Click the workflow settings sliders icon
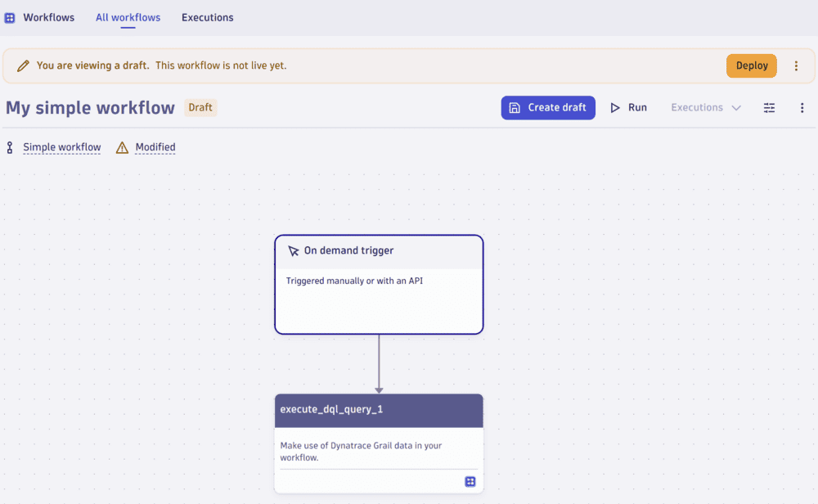 click(769, 107)
